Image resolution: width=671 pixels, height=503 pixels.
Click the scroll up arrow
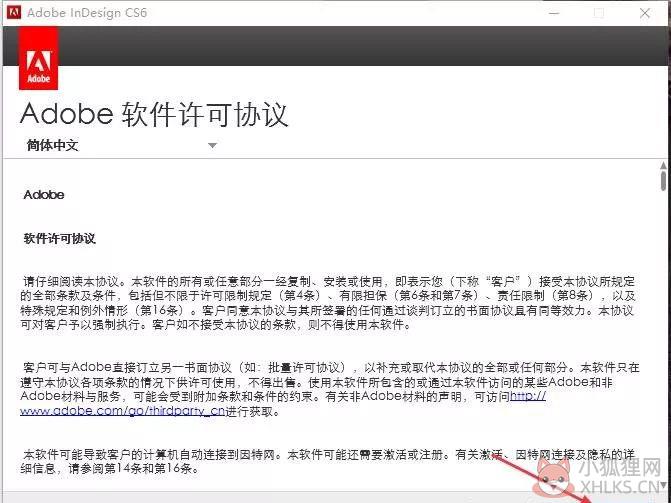click(x=663, y=165)
